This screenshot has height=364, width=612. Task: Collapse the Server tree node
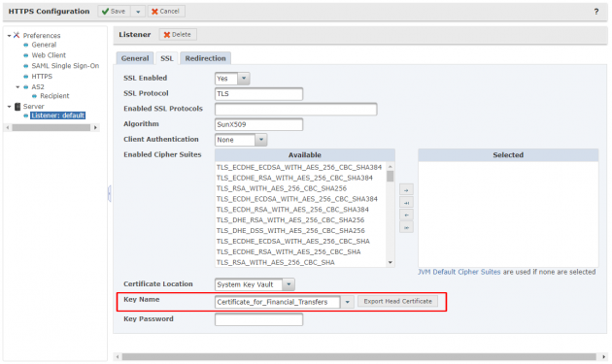(9, 107)
